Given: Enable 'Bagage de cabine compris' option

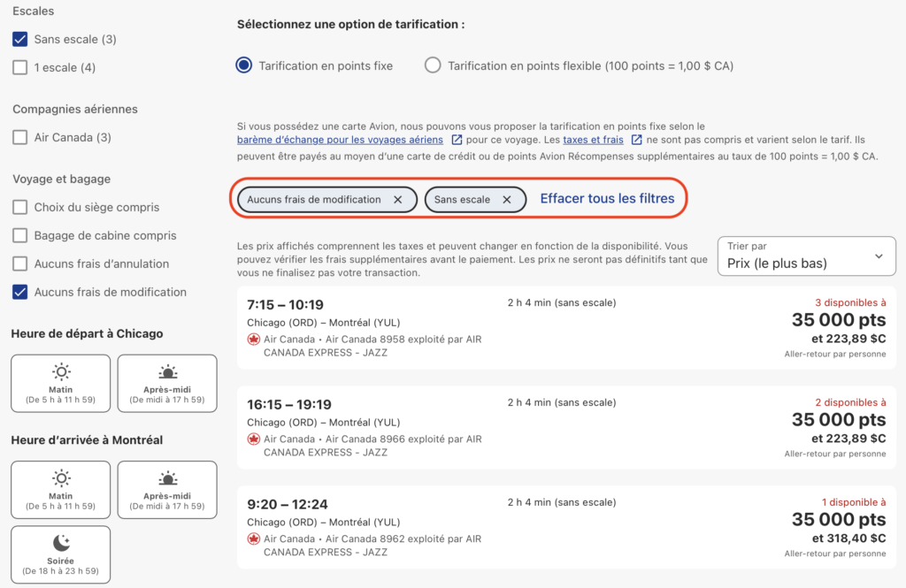Looking at the screenshot, I should [20, 235].
